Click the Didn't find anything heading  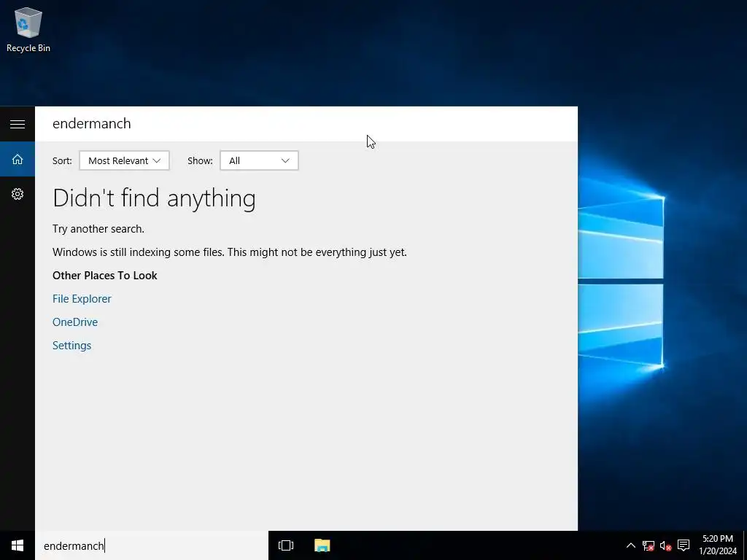click(154, 198)
